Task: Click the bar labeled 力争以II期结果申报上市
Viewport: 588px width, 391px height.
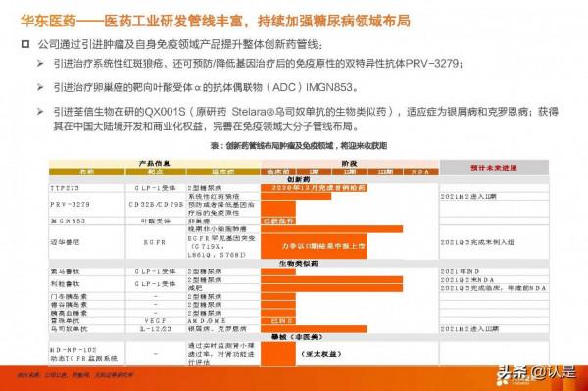Action: (314, 246)
